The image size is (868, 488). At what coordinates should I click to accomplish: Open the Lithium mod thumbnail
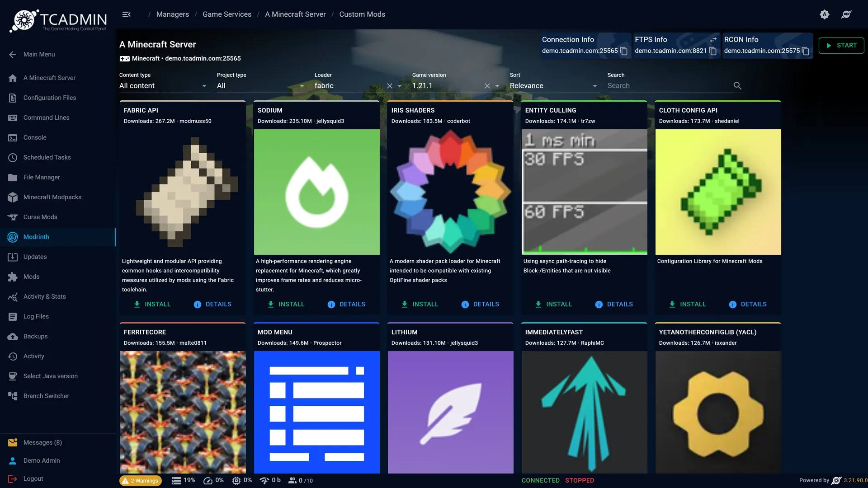(x=451, y=412)
